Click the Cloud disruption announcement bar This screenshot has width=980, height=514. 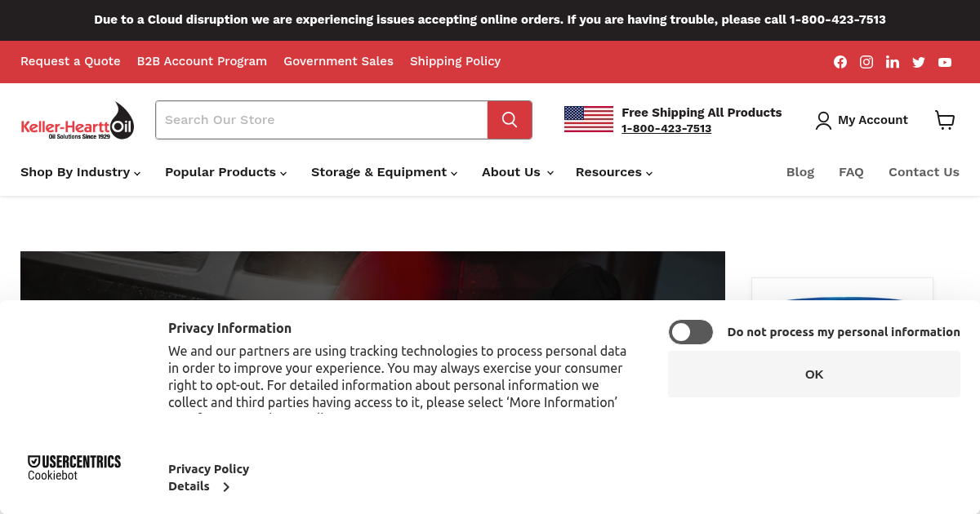click(x=490, y=20)
